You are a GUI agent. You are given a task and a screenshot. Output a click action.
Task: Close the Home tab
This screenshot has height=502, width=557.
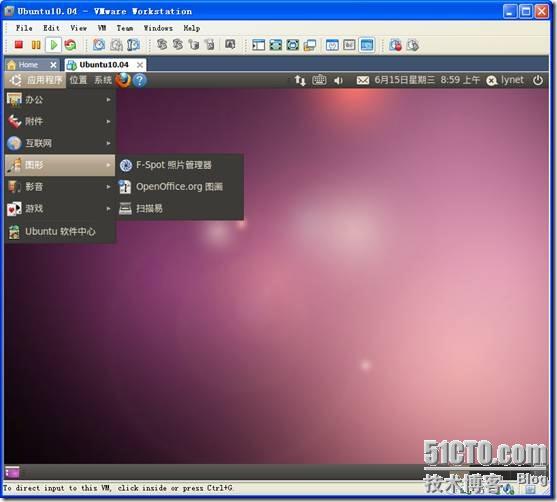point(53,65)
